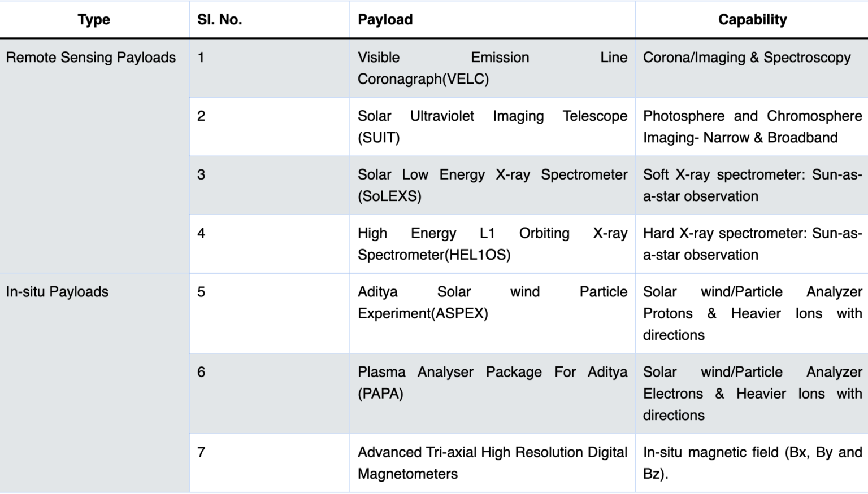The height and width of the screenshot is (494, 868).
Task: Click the Corona/Imaging & Spectroscopy capability cell
Action: coord(747,58)
